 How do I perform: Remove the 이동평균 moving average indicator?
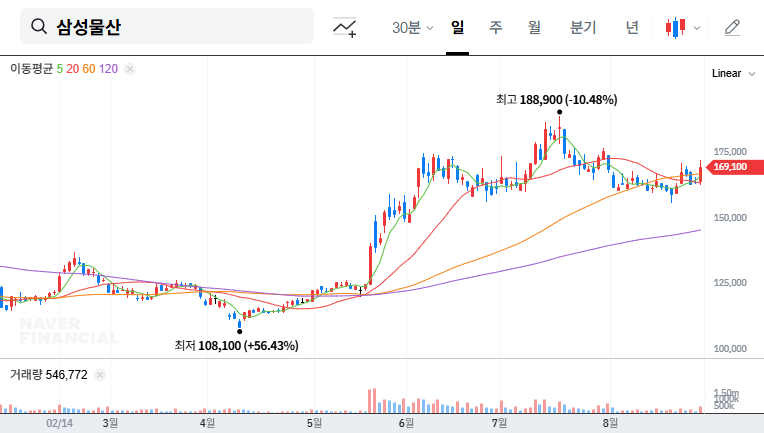point(130,69)
